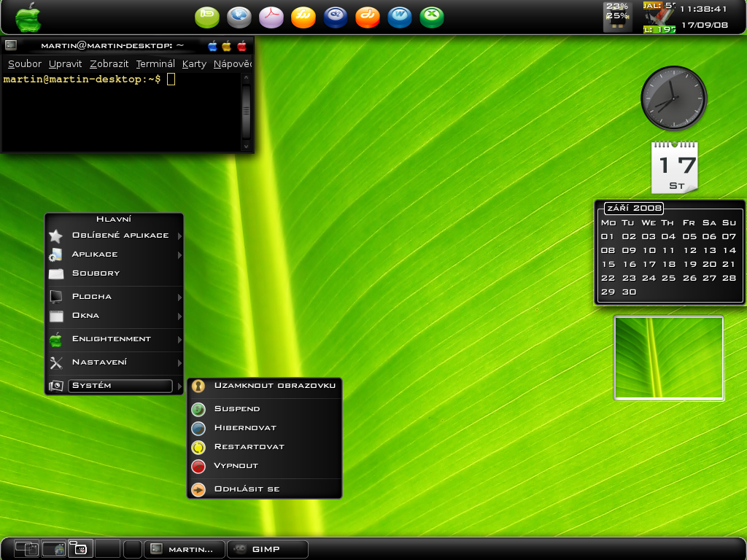Open the green X spreadsheet launcher icon

tap(432, 16)
